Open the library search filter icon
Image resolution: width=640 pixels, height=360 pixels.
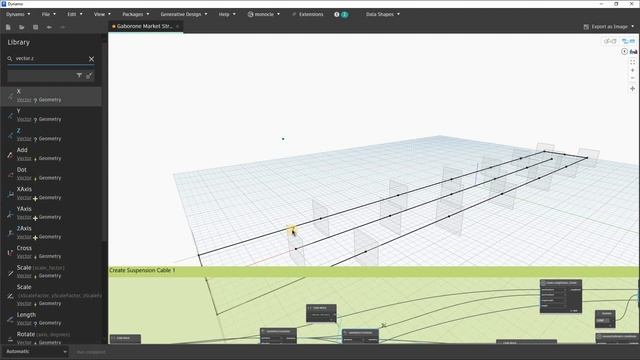[x=79, y=76]
